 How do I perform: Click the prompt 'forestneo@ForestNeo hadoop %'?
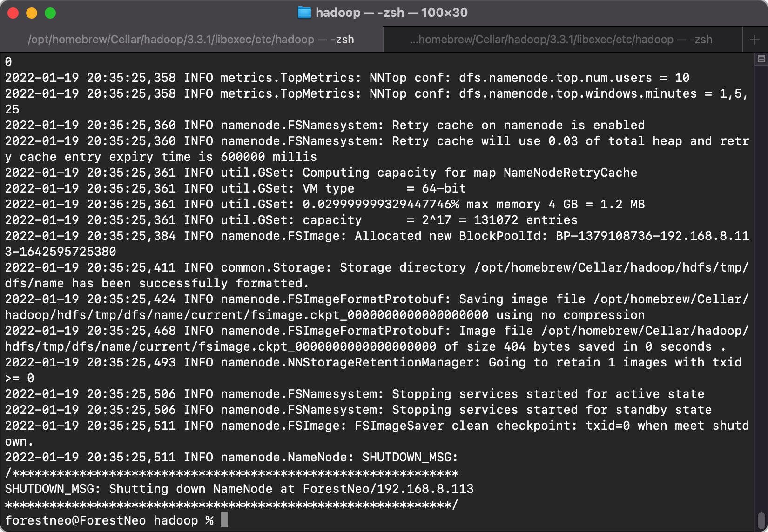109,520
